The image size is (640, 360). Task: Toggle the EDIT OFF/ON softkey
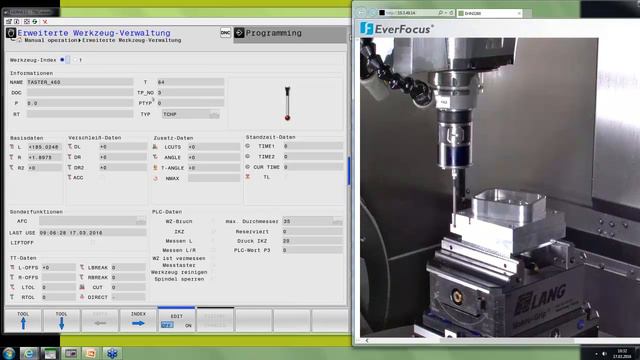click(176, 320)
